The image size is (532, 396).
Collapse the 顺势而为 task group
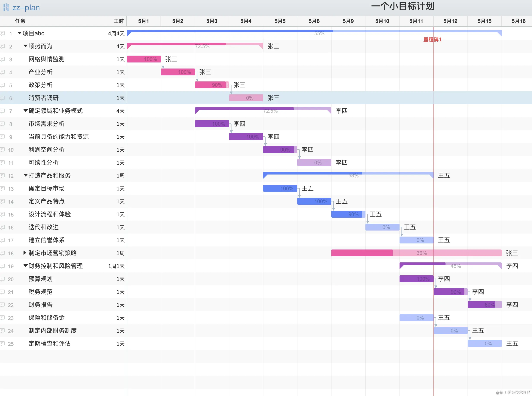[25, 46]
